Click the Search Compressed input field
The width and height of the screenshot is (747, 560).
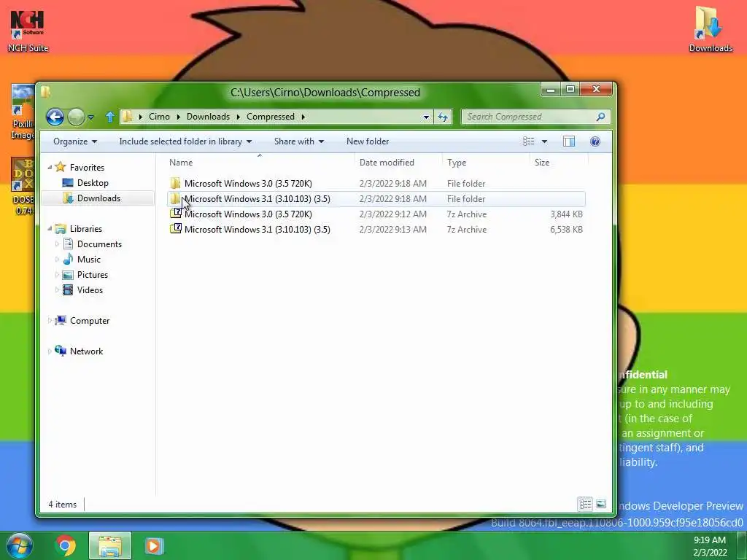(529, 117)
